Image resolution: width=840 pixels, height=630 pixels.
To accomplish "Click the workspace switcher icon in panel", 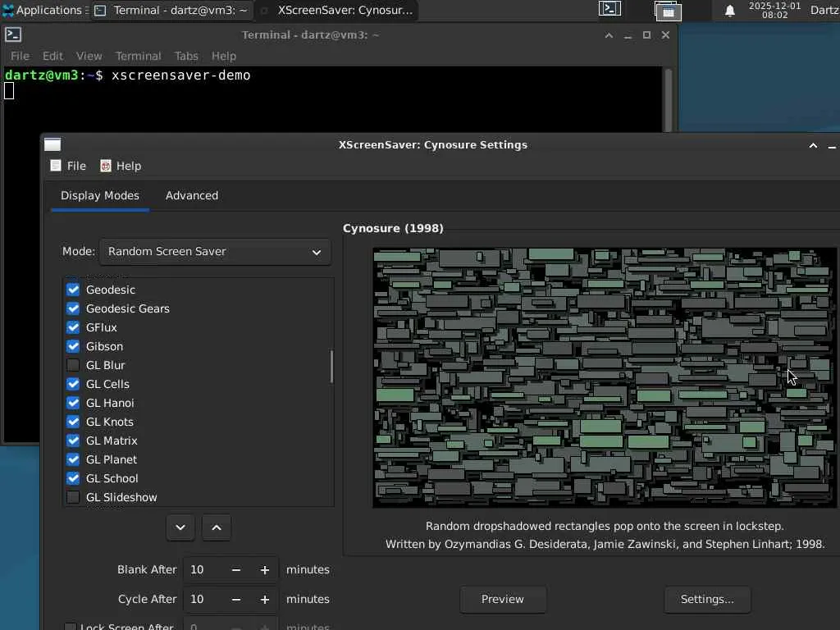I will [668, 11].
